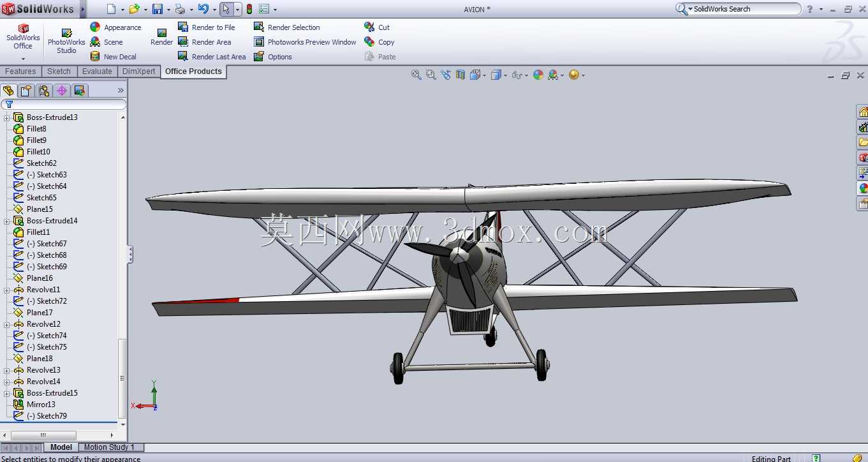Click Render Last Area
868x462 pixels.
point(211,57)
